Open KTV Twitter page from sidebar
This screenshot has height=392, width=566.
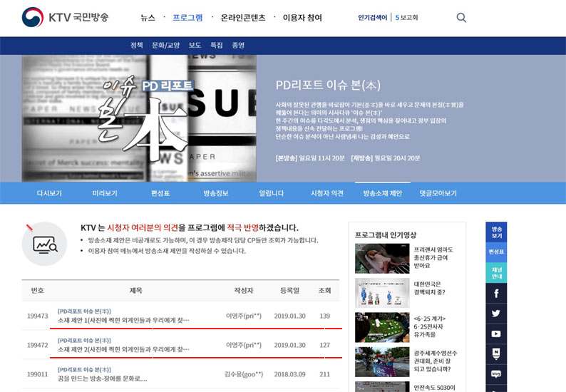pos(496,313)
